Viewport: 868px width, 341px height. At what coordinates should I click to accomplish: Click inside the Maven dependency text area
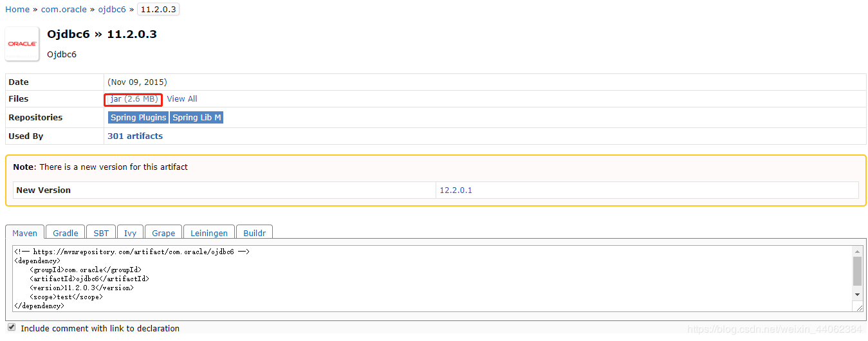432,279
